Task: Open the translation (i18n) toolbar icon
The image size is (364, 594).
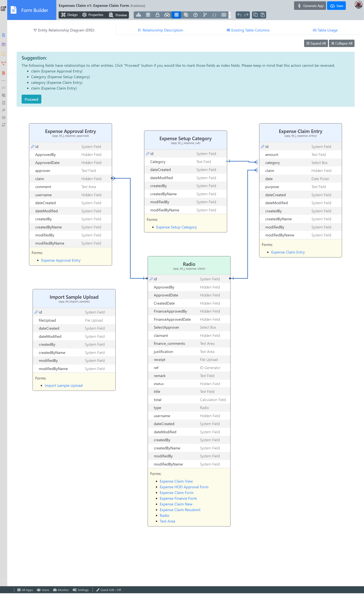Action: tap(186, 15)
